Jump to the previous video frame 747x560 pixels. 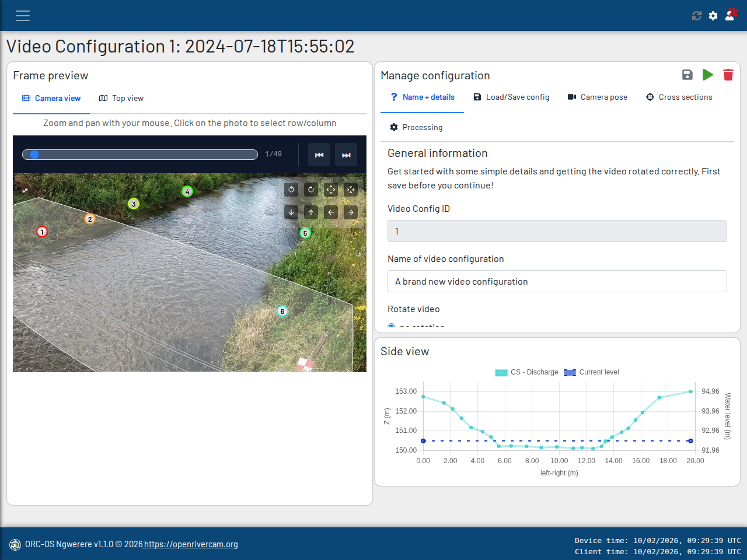pos(319,155)
